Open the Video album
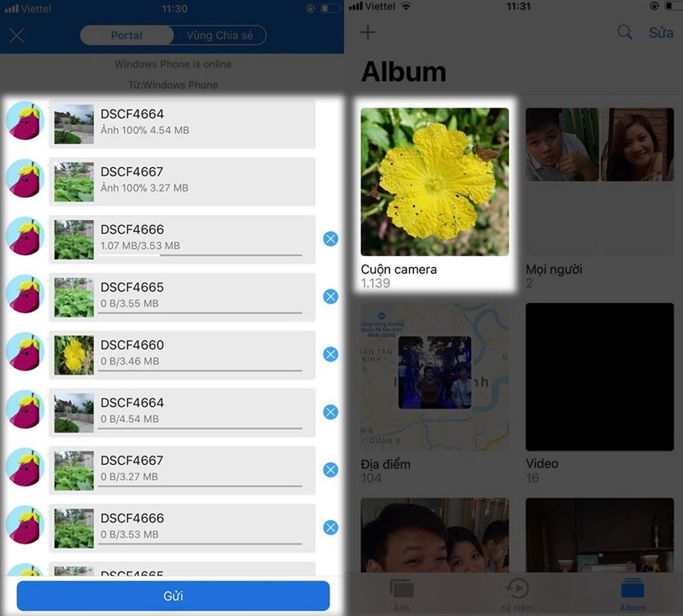 (599, 375)
